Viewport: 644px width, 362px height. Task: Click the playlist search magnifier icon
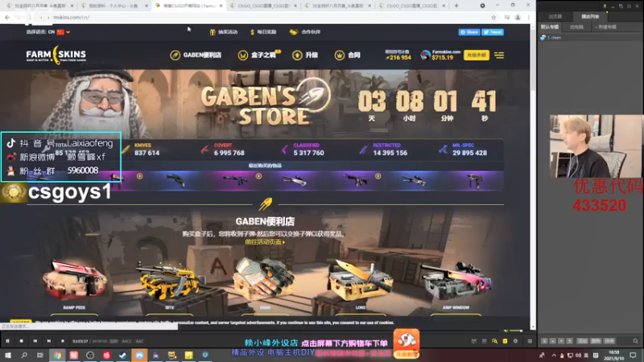click(635, 341)
